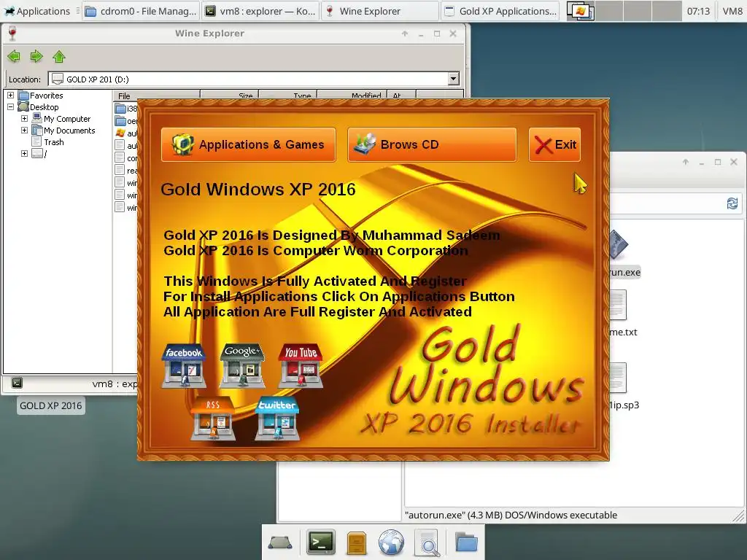Viewport: 747px width, 560px height.
Task: Go up one level in Wine Explorer
Action: click(59, 57)
